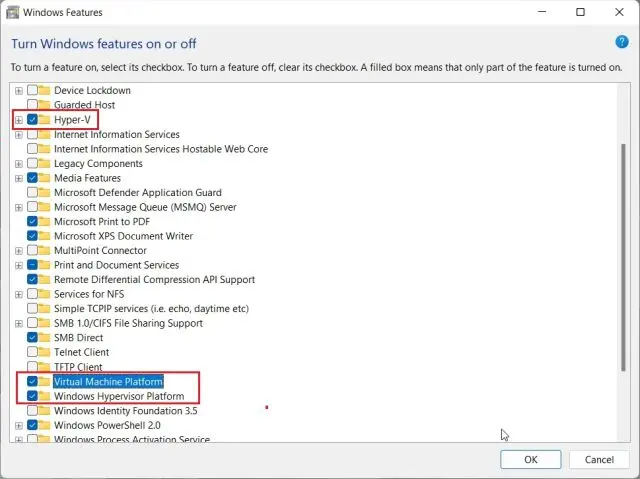This screenshot has width=640, height=479.
Task: Toggle the Windows Hypervisor Platform checkbox
Action: [33, 396]
